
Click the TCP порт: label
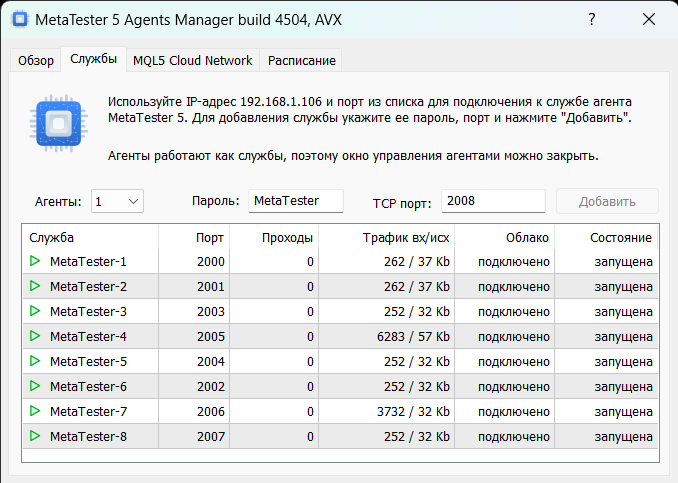[402, 203]
